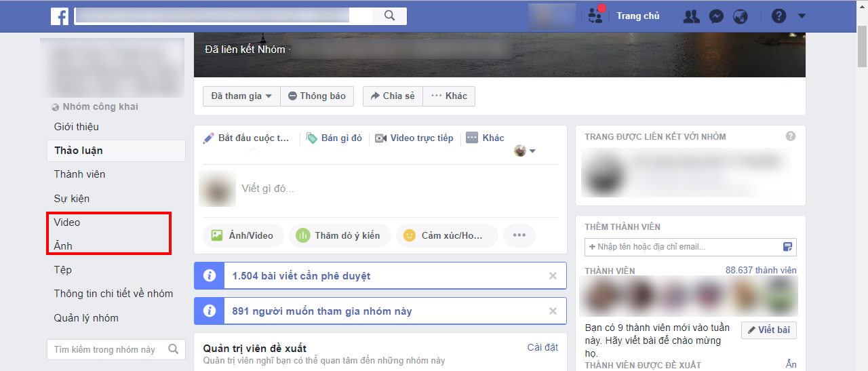Open notifications globe icon
Viewport: 868px width, 371px height.
741,16
